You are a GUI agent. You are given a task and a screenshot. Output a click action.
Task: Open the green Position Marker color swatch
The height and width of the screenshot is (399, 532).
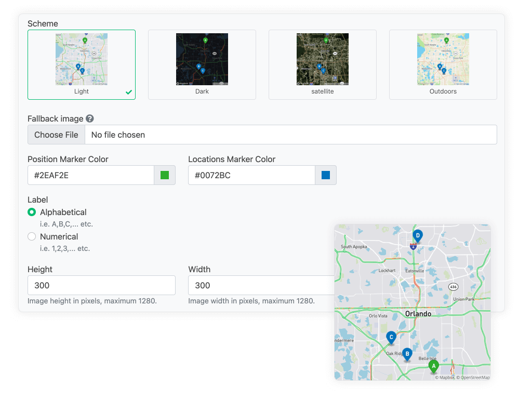coord(165,176)
